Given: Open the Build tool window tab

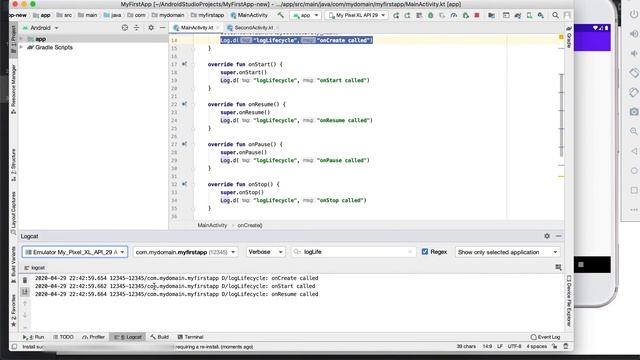Looking at the screenshot, I should pos(159,337).
